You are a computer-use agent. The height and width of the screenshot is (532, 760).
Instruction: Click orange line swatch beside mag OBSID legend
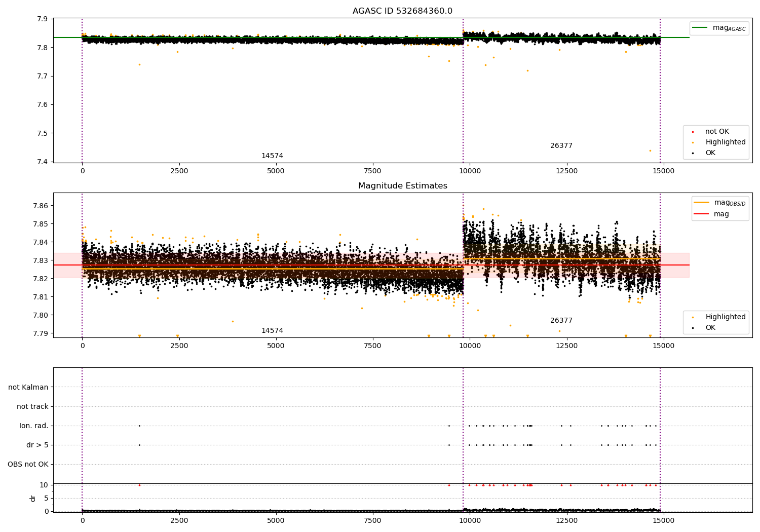702,203
